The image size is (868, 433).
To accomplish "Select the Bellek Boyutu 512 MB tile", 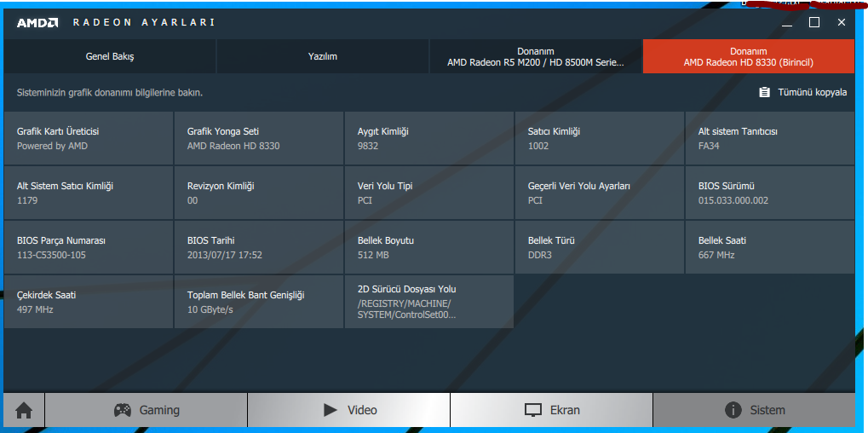I will click(429, 247).
